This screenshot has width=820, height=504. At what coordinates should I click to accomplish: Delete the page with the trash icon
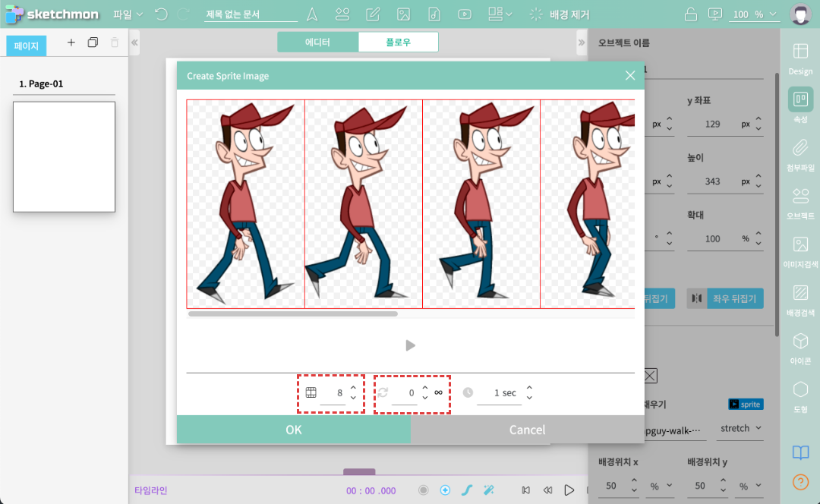115,43
